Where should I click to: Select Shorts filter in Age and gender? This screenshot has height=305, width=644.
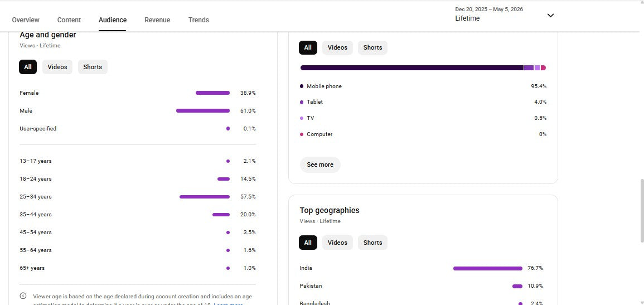coord(93,67)
